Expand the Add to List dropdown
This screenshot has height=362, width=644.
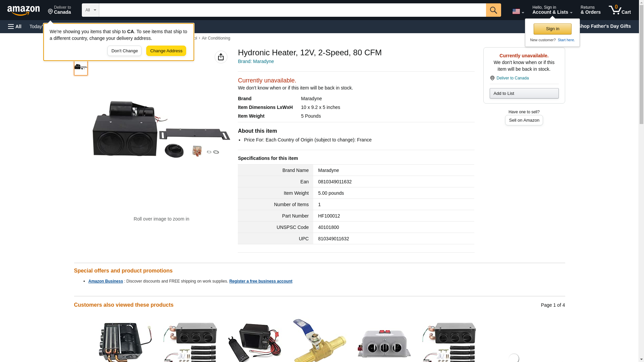[524, 94]
